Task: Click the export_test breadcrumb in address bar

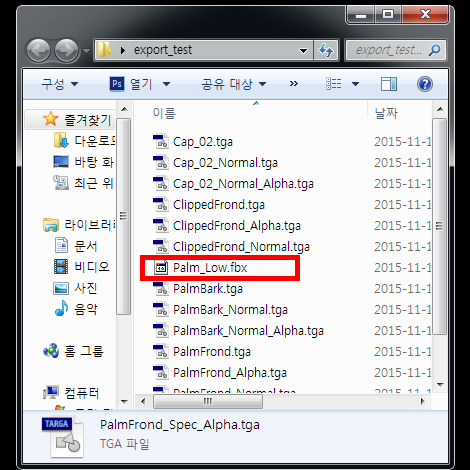Action: coord(163,50)
